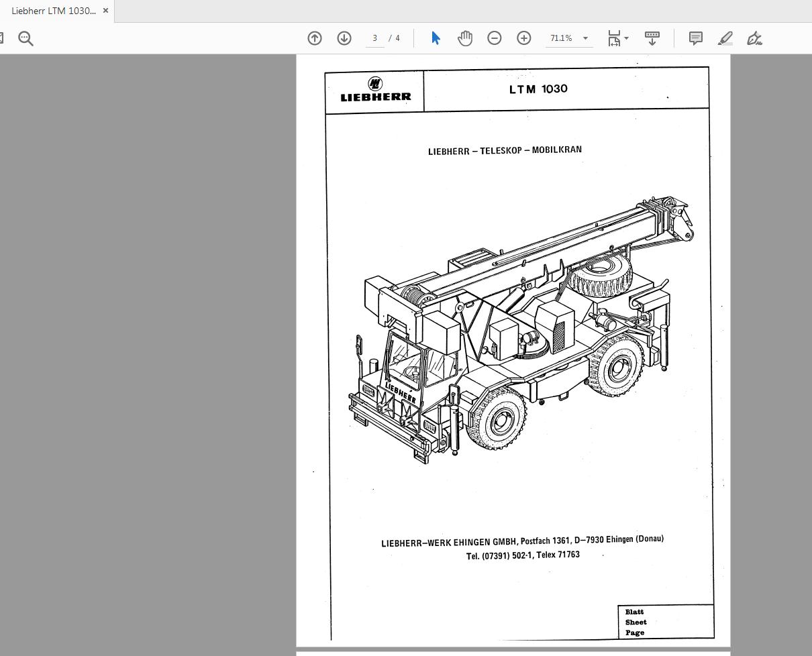Click the LIEBHERR – TELESKOP – MOBILKRAN title
The image size is (812, 656).
click(x=505, y=150)
